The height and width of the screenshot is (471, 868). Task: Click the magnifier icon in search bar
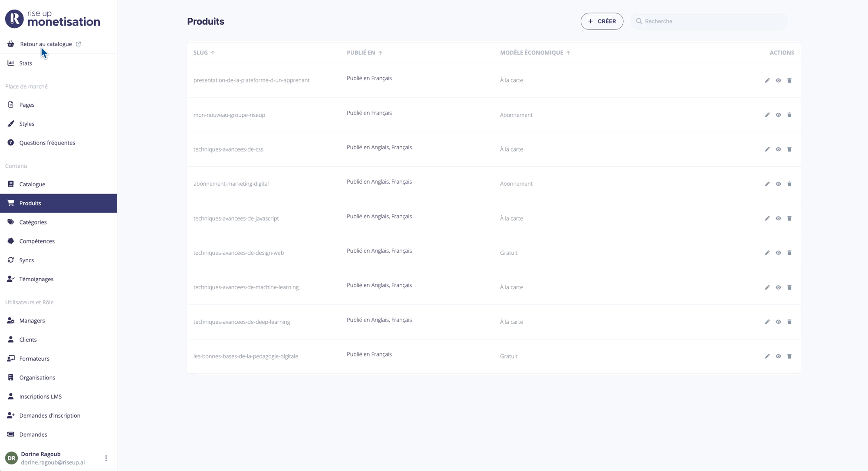pos(639,21)
